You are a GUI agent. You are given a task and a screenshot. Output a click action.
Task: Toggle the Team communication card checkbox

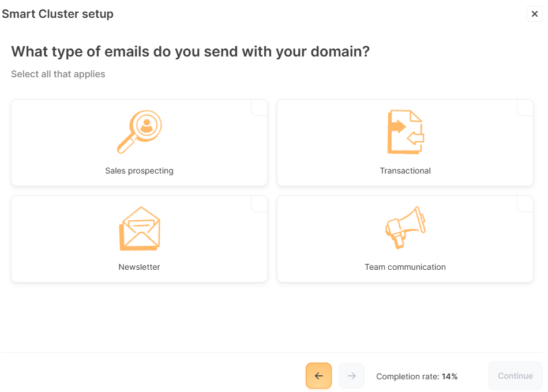click(526, 203)
